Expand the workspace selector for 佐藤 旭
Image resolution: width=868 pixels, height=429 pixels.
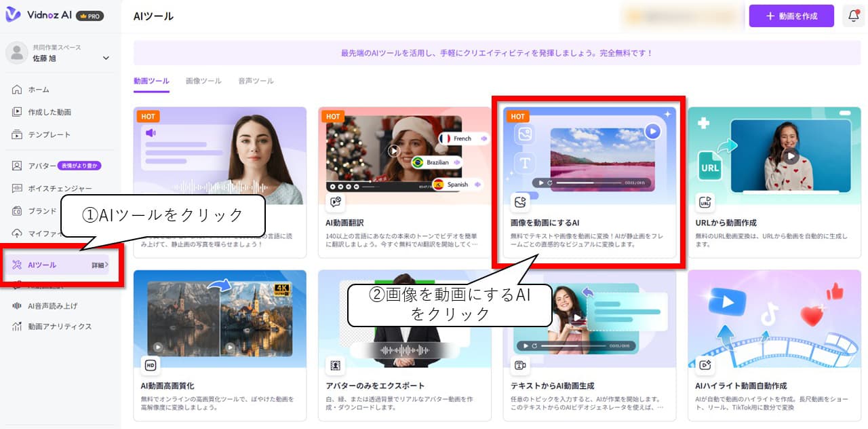coord(105,58)
